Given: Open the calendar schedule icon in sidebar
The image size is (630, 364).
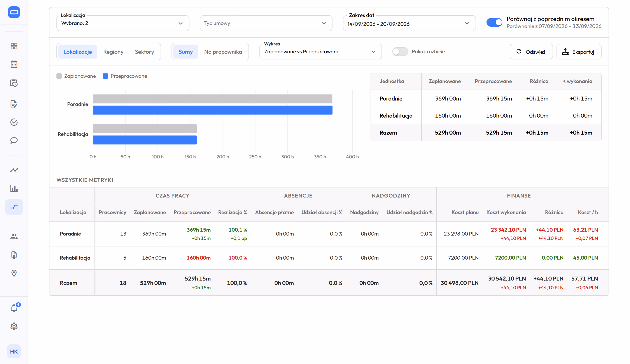Looking at the screenshot, I should click(14, 64).
